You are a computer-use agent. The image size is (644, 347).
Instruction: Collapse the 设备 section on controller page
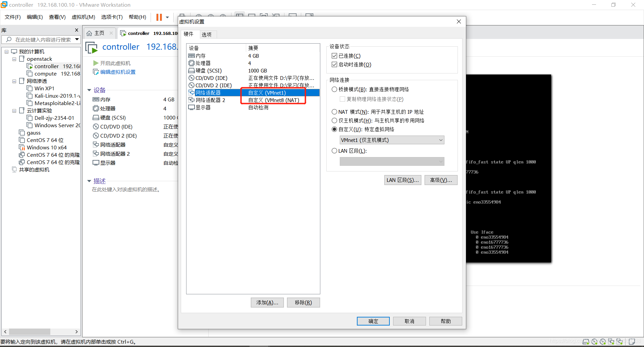(x=89, y=90)
